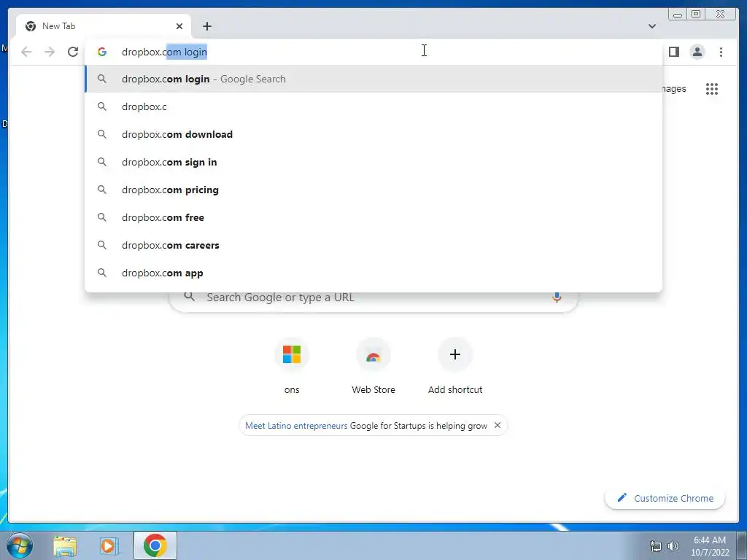This screenshot has height=560, width=747.
Task: Click the Chrome taskbar icon
Action: point(155,545)
